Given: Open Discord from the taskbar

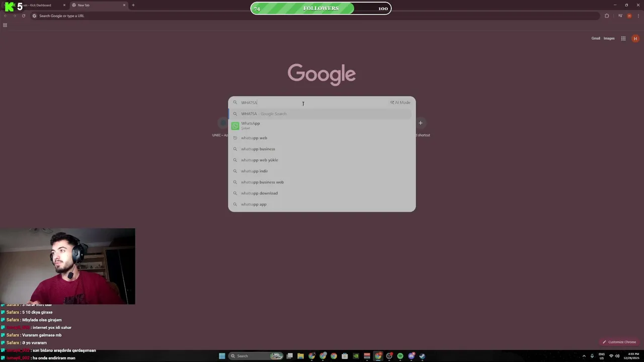Looking at the screenshot, I should [x=411, y=356].
